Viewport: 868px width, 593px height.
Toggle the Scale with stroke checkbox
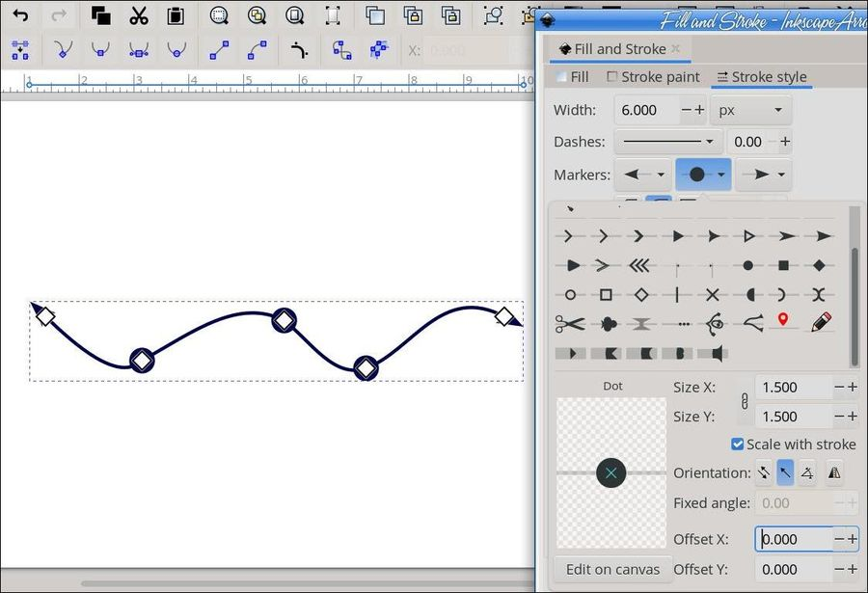pyautogui.click(x=738, y=445)
